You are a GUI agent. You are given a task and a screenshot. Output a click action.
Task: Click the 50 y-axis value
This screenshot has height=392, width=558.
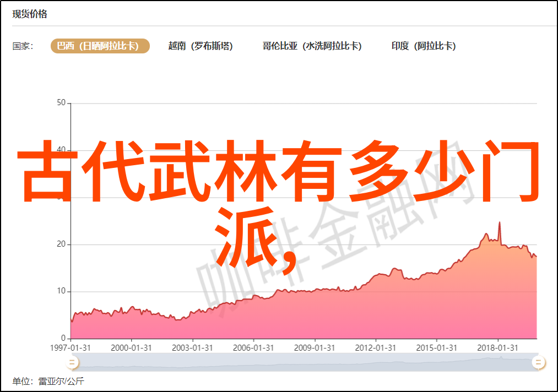[x=61, y=103]
